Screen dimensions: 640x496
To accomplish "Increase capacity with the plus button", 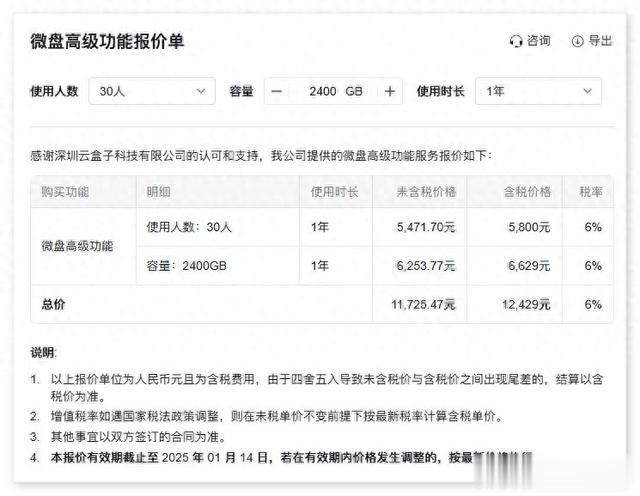I will click(x=390, y=91).
